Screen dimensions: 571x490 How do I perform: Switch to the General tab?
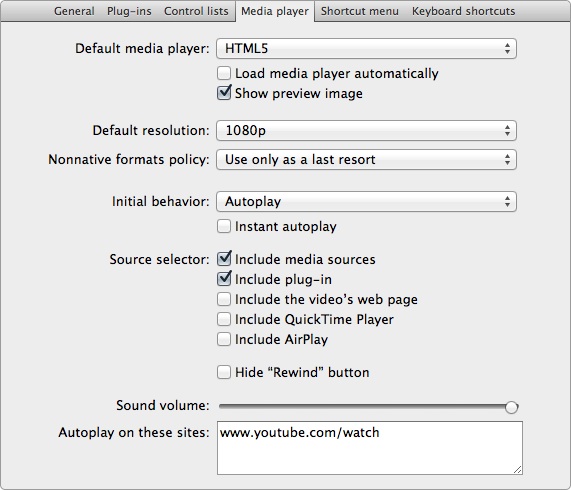point(74,11)
